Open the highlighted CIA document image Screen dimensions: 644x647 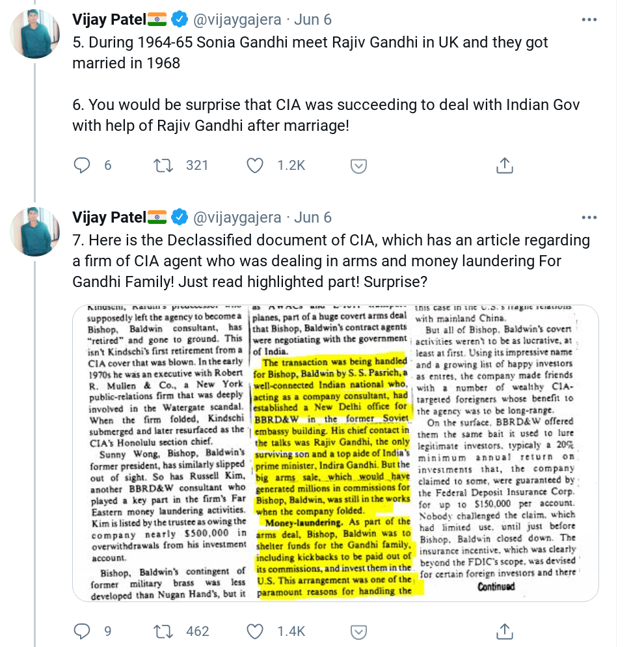(x=335, y=453)
